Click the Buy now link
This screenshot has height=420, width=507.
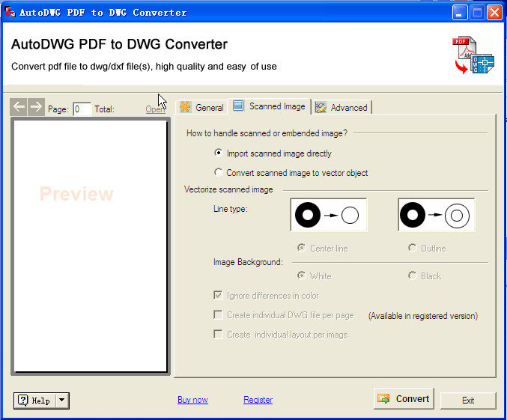pyautogui.click(x=192, y=400)
